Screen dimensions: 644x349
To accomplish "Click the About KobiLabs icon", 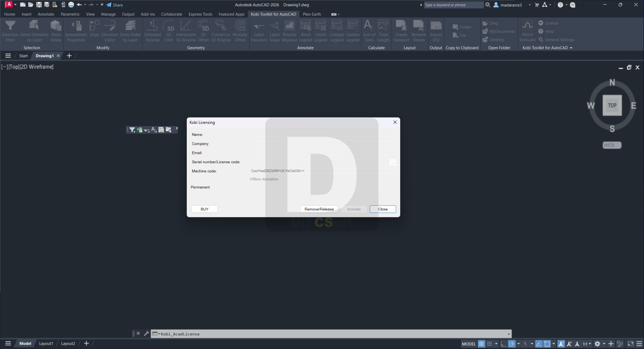I will [x=527, y=31].
